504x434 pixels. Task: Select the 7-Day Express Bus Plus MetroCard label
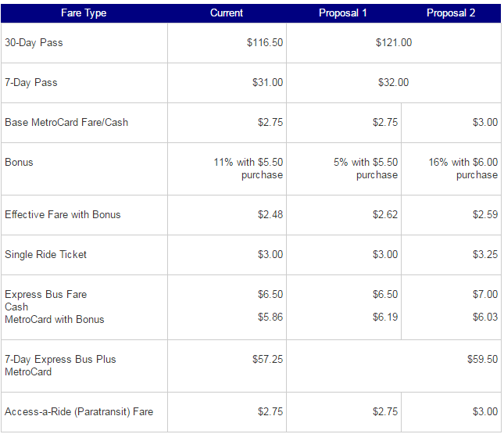(60, 366)
